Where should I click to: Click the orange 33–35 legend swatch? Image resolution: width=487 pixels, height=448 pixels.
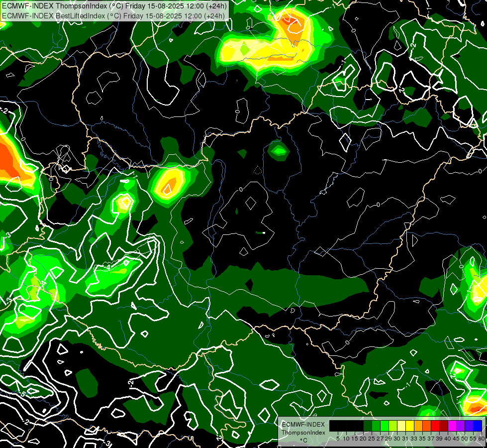[418, 426]
